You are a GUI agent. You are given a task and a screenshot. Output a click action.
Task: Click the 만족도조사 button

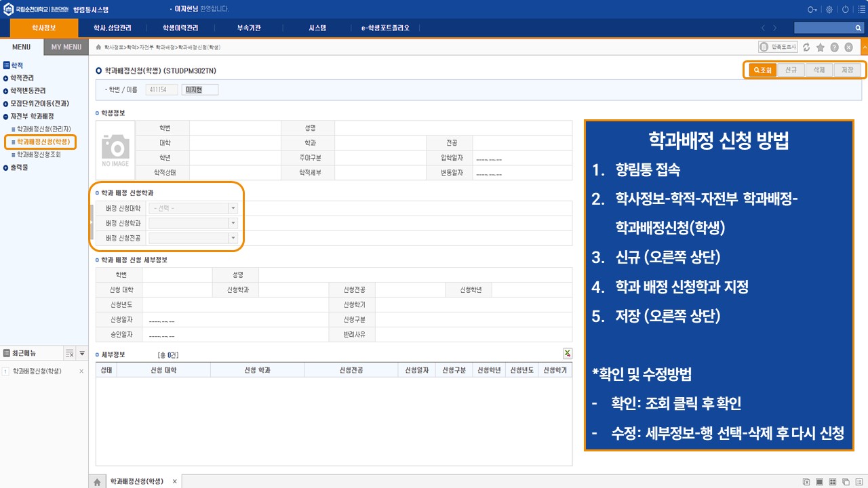tap(777, 47)
